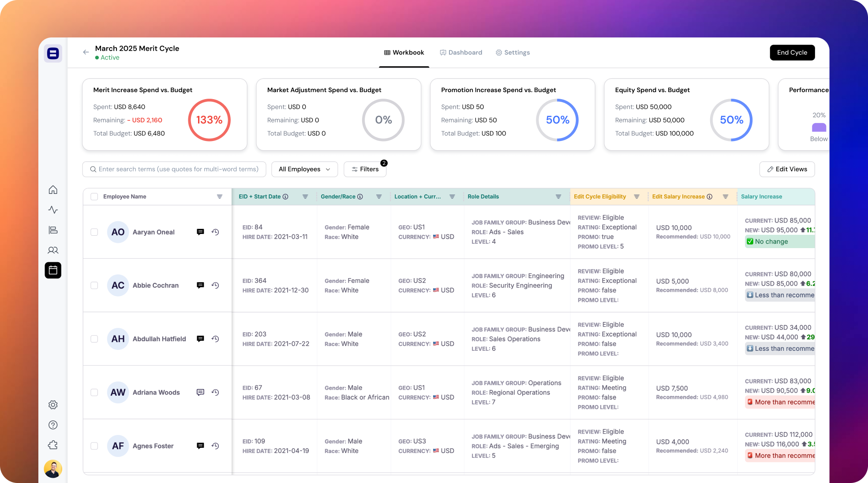Open the people icon in sidebar
The height and width of the screenshot is (483, 868).
pyautogui.click(x=53, y=250)
